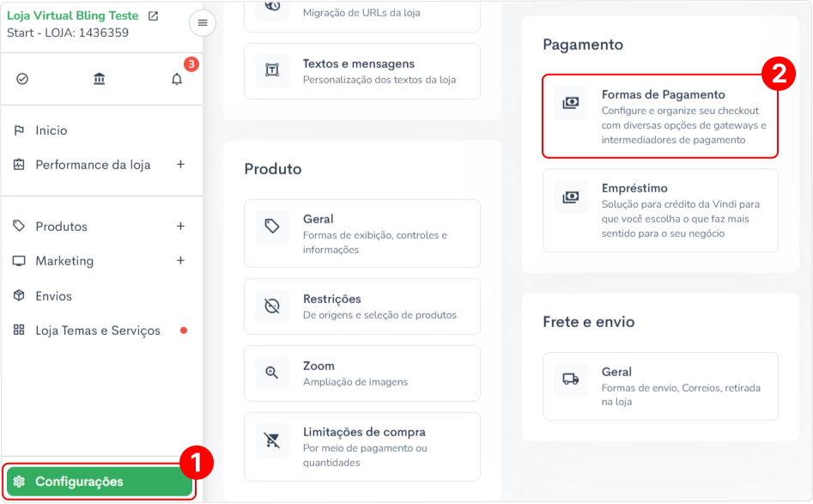Screen dimensions: 813x504
Task: Click the box icon beside Envios
Action: (19, 295)
